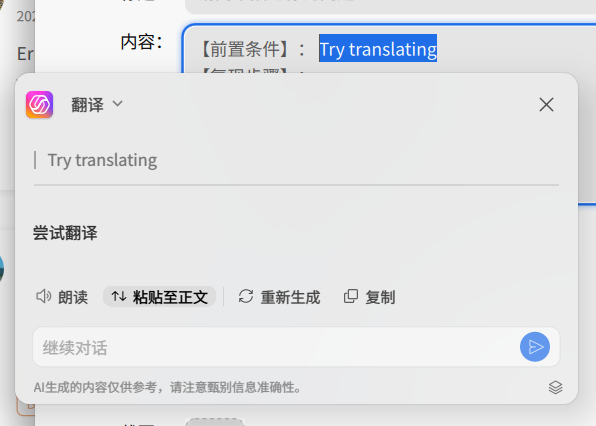Click the blue send message button

pos(535,347)
